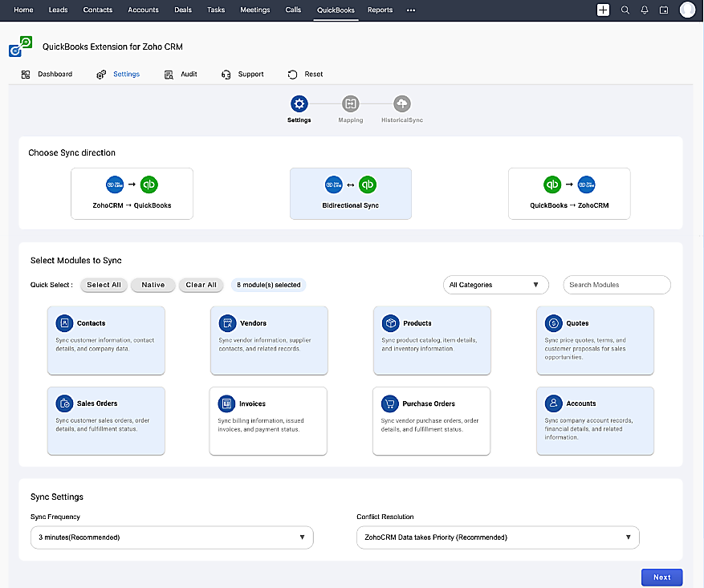The height and width of the screenshot is (588, 704).
Task: Open the All Categories dropdown
Action: (495, 285)
